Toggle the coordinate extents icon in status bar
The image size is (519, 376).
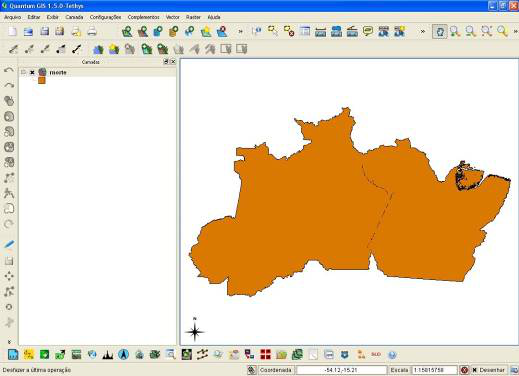coord(252,370)
